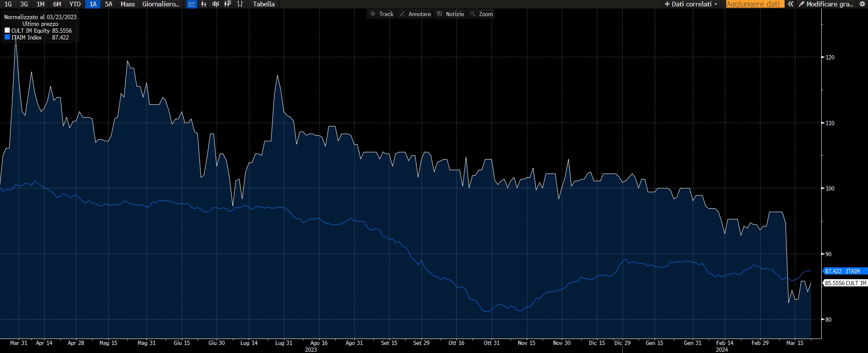Expand the Dati correlati dropdown

click(x=691, y=4)
